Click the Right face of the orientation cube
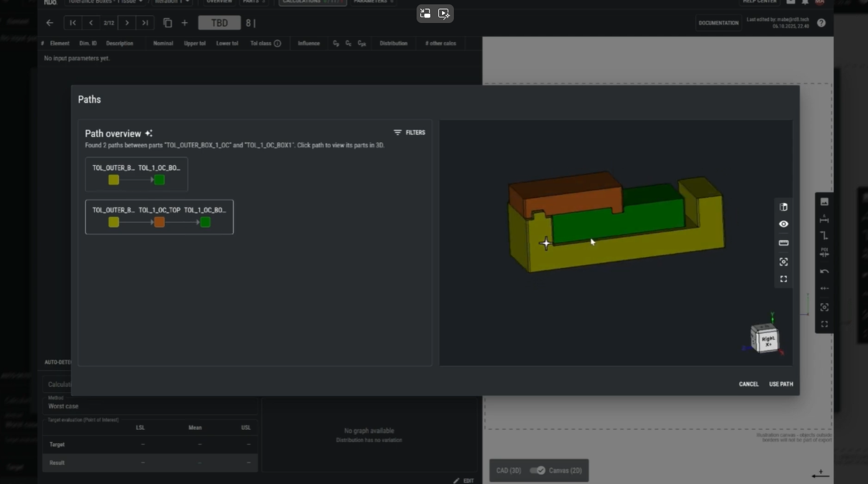The height and width of the screenshot is (484, 868). click(x=769, y=340)
